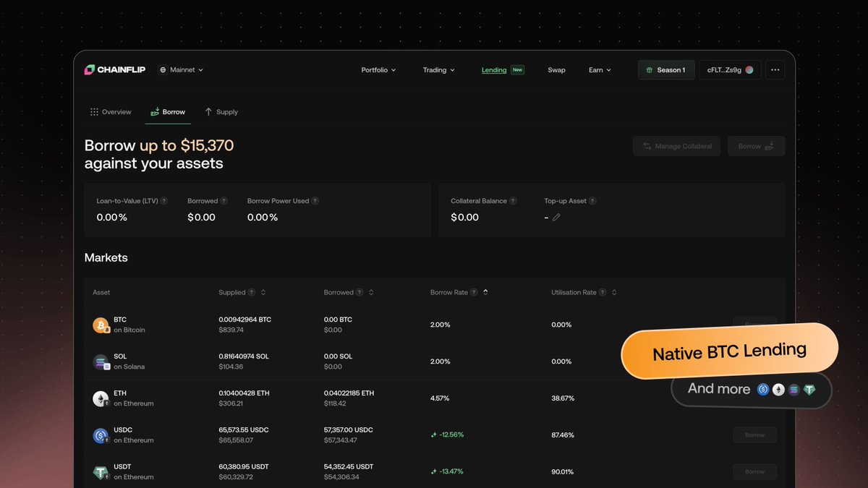Click the SOL on Solana asset icon

click(101, 361)
